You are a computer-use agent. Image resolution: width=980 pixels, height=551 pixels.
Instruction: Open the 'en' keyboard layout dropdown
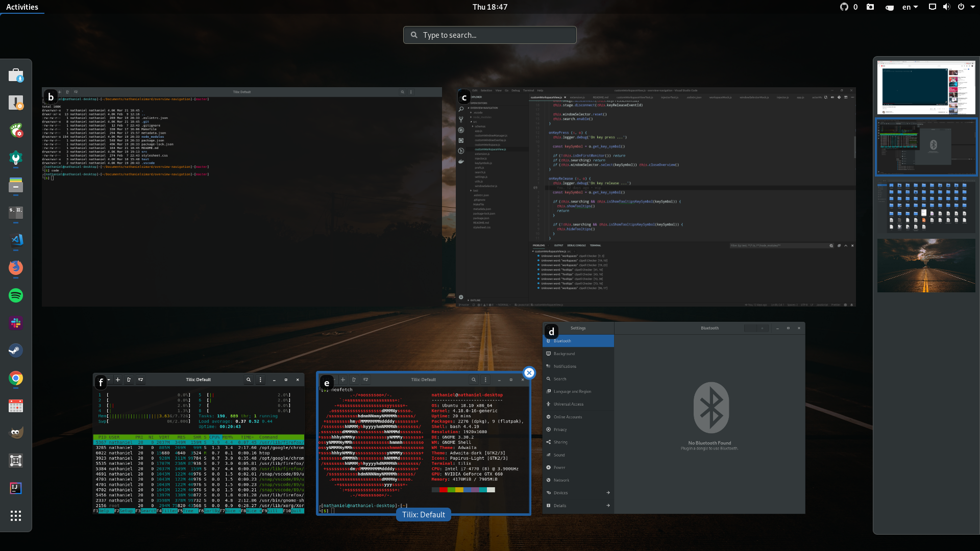point(910,7)
